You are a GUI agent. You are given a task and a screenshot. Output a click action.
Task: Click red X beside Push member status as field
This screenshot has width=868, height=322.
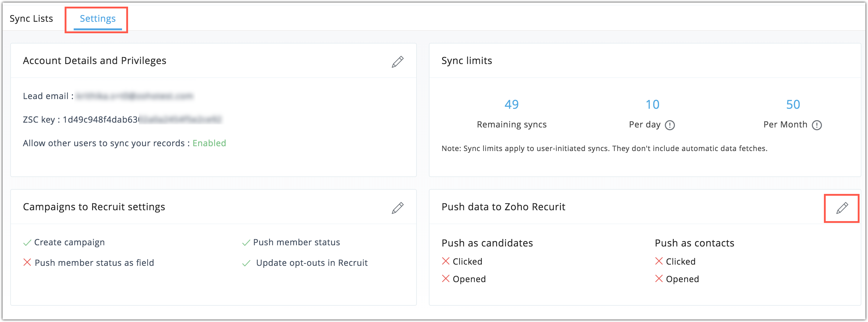coord(27,262)
